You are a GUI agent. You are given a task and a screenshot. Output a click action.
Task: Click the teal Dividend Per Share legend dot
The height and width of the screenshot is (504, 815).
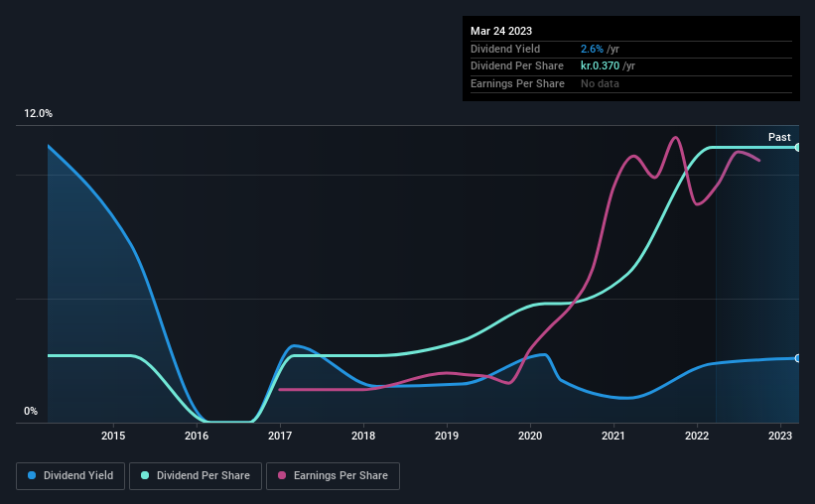(145, 475)
